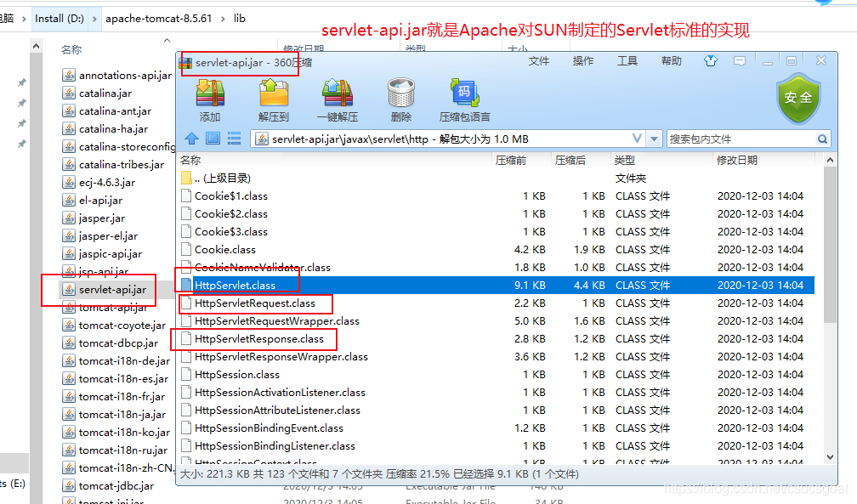Click the servlet-api.jar file icon in Explorer

pos(69,289)
